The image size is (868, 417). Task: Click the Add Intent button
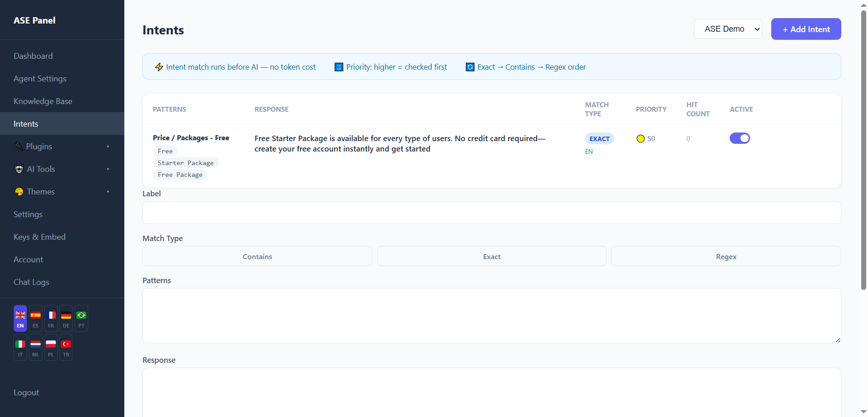[806, 29]
